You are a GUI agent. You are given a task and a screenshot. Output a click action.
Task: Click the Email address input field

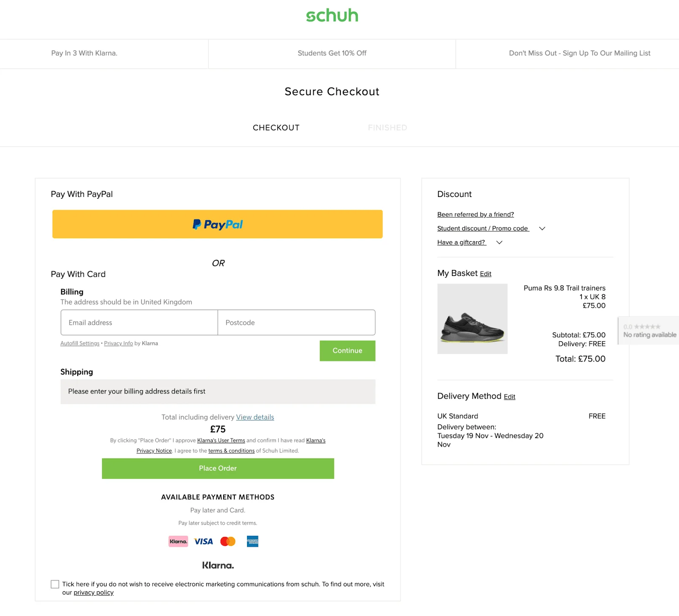point(139,322)
